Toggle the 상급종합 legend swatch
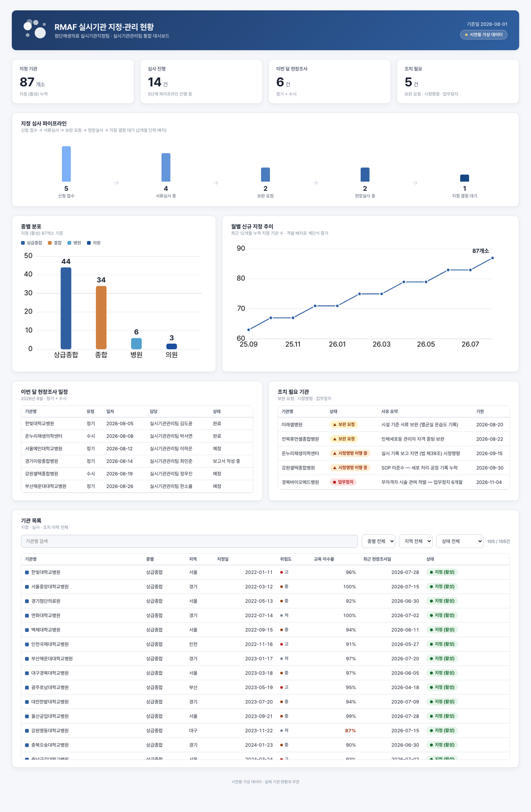Viewport: 531px width, 812px height. pyautogui.click(x=23, y=243)
